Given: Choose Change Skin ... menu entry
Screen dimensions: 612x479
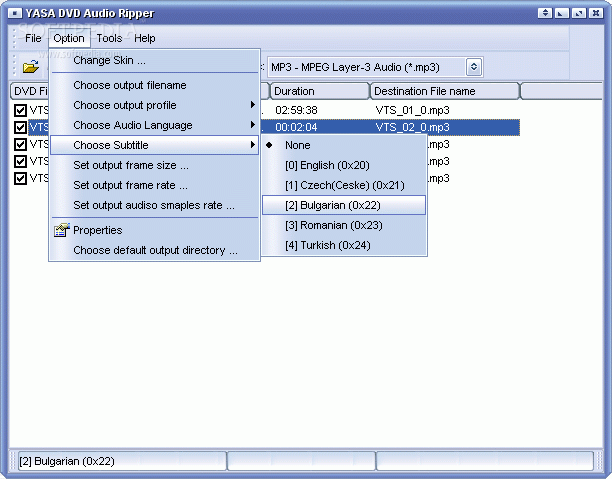Looking at the screenshot, I should 155,60.
